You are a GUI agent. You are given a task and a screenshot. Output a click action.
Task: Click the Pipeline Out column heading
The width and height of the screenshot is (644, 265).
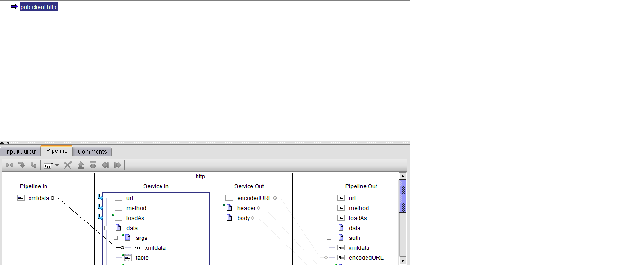click(x=361, y=186)
